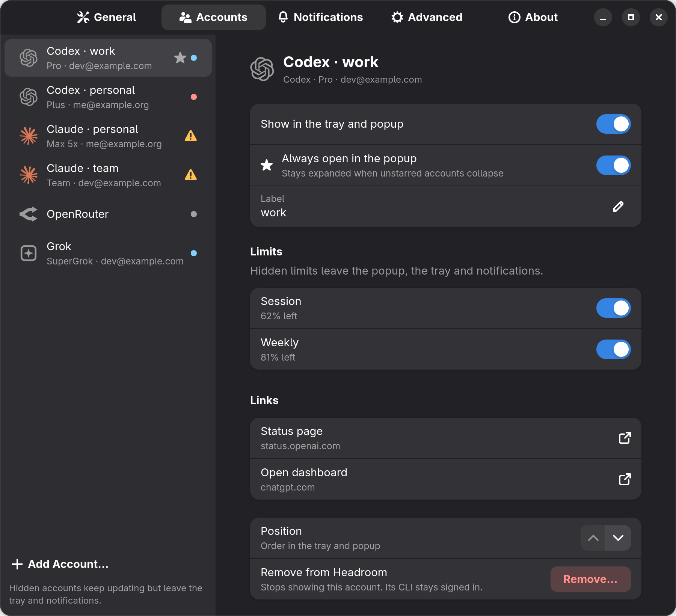The width and height of the screenshot is (676, 616).
Task: Click the warning icon on Claude · team
Action: 191,175
